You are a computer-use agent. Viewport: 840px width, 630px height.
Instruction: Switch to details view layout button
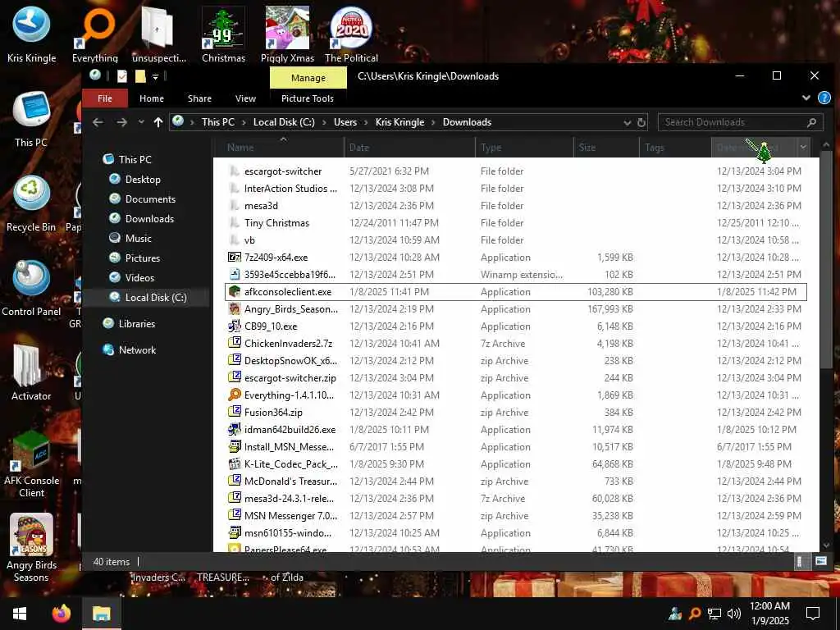[800, 561]
